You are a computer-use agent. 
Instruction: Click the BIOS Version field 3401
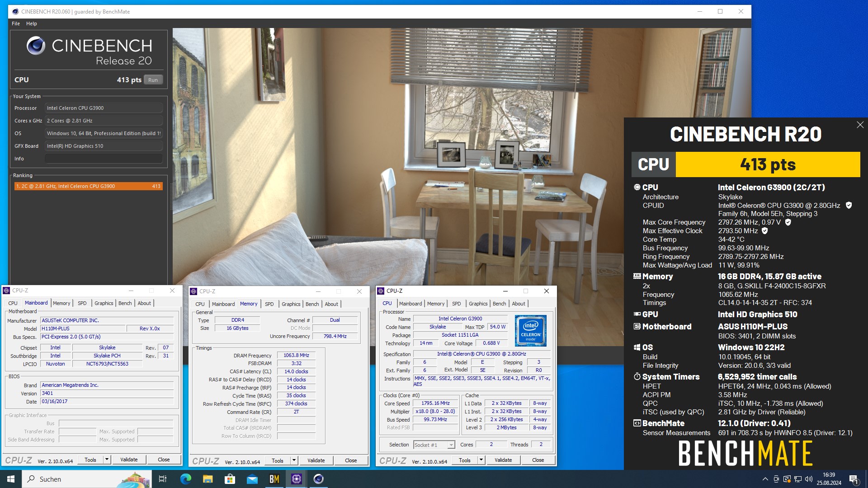coord(107,394)
